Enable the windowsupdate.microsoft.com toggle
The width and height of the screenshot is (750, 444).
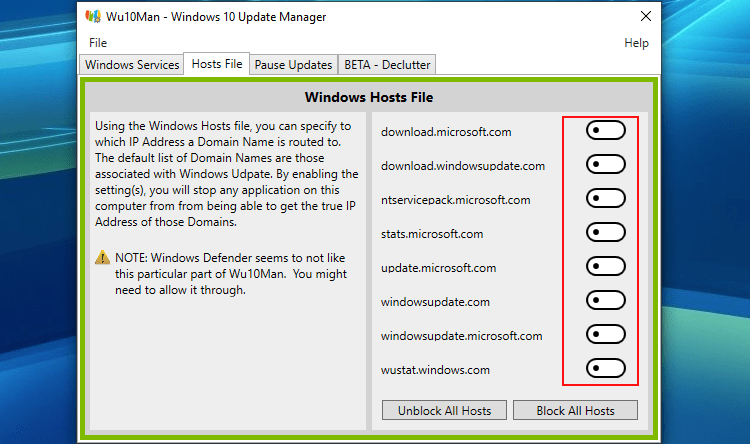pos(606,334)
